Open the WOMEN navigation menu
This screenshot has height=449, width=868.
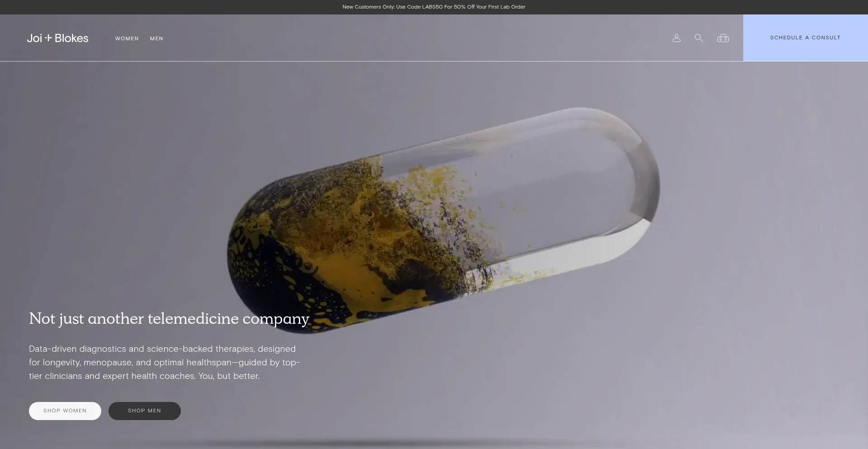pyautogui.click(x=127, y=38)
